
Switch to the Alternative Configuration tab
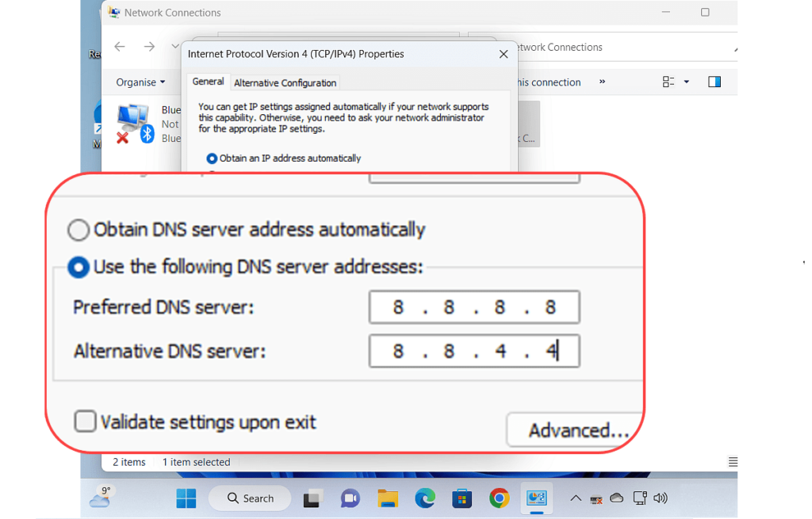[x=285, y=82]
